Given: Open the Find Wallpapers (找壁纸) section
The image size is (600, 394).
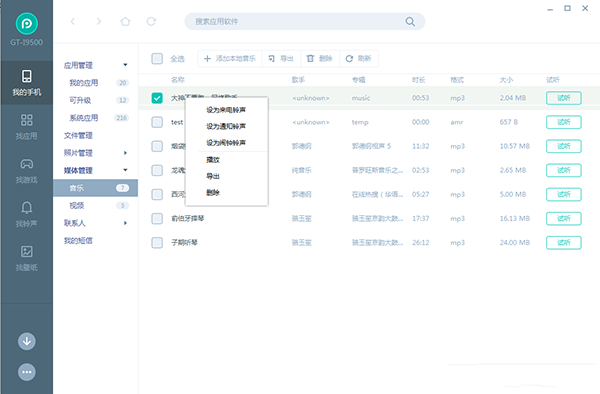Looking at the screenshot, I should (x=26, y=258).
